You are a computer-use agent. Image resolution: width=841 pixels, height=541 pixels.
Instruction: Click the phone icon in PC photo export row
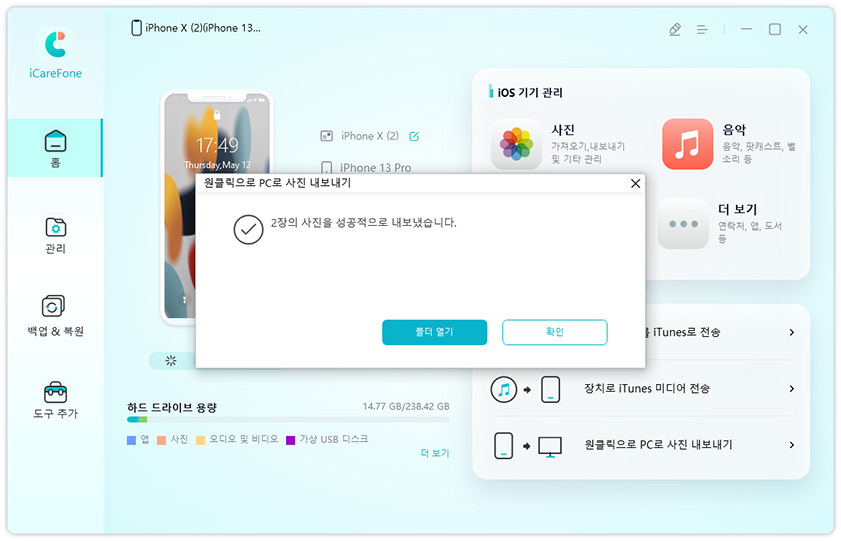[503, 446]
